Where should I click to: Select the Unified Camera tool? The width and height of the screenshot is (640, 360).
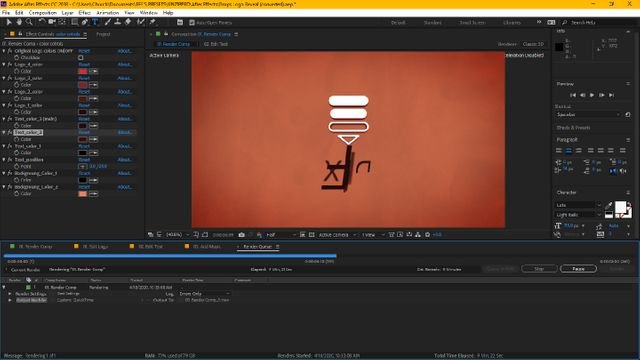[x=52, y=22]
